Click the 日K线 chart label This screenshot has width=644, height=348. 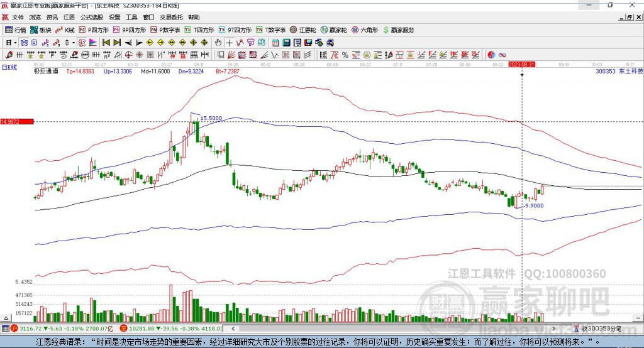(9, 67)
